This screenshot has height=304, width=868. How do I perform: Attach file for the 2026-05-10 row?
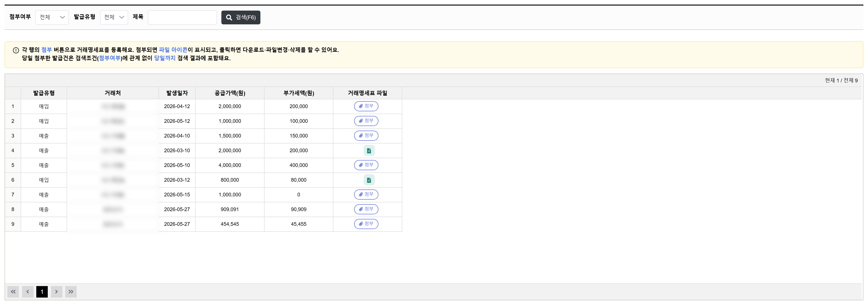tap(366, 165)
